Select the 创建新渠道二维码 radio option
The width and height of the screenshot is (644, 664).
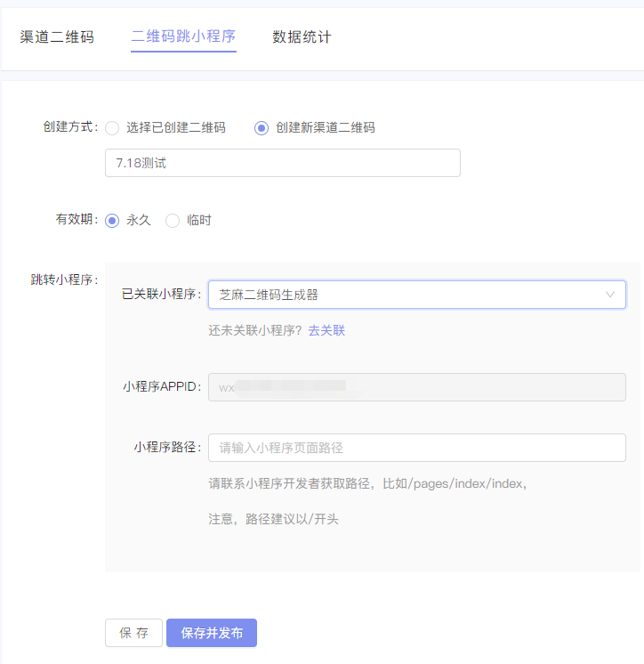click(262, 128)
